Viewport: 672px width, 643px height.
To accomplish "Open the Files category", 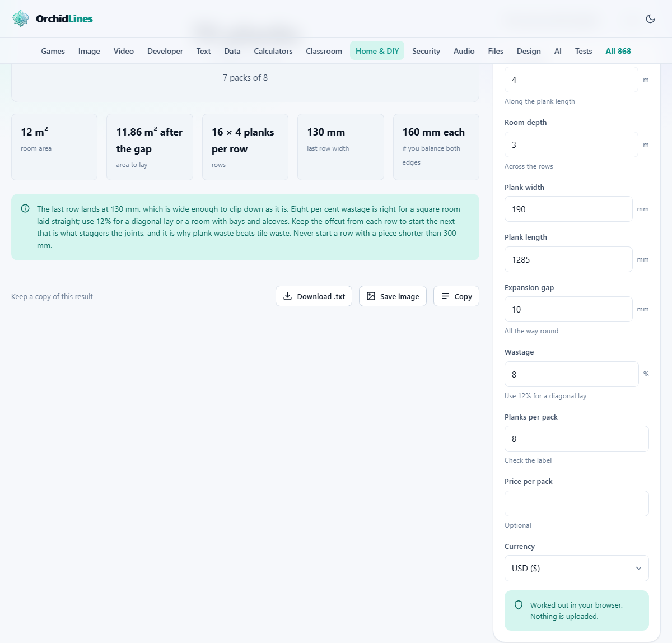I will [496, 51].
